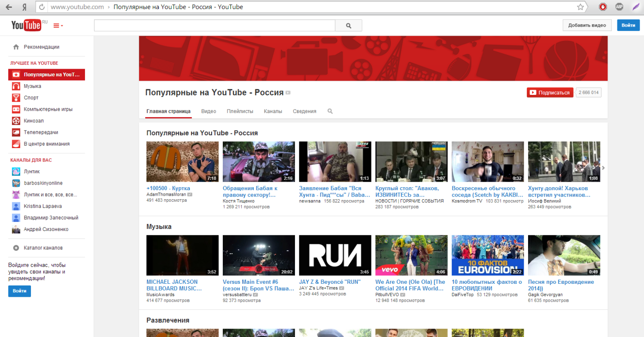Click the YouTube logo in header
The width and height of the screenshot is (644, 337).
point(26,25)
